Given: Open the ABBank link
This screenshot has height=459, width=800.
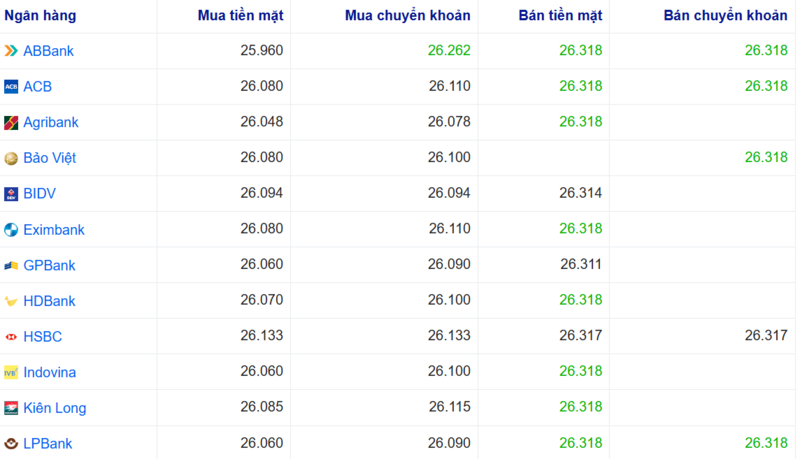Looking at the screenshot, I should (x=48, y=51).
